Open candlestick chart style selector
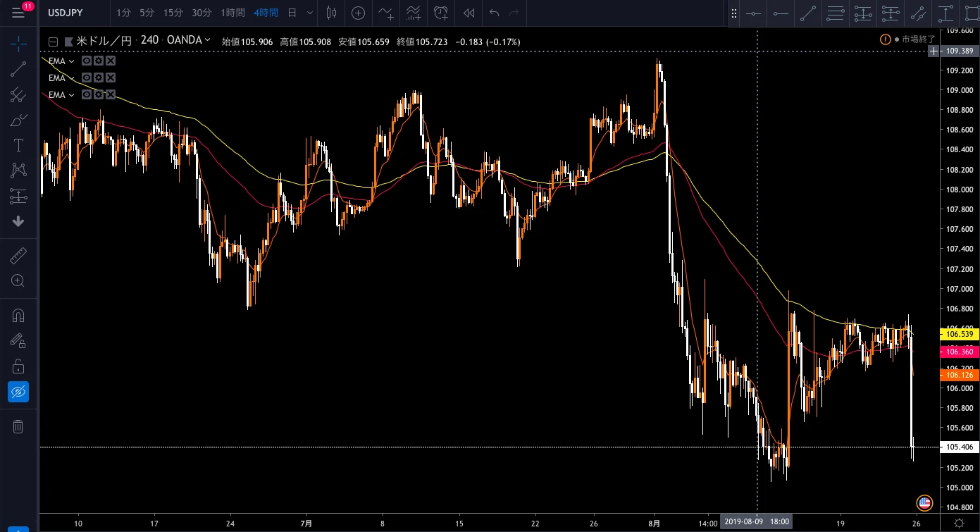Image resolution: width=980 pixels, height=532 pixels. (332, 13)
